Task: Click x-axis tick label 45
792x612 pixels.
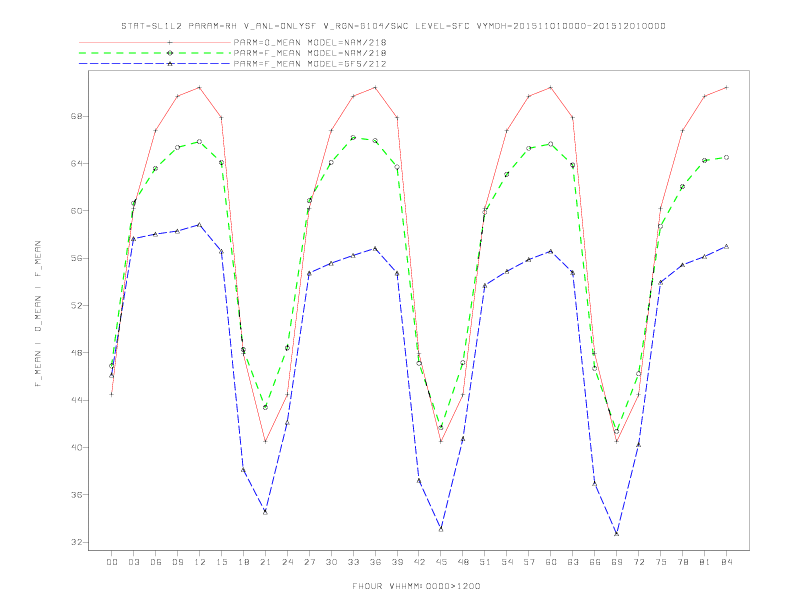Action: pyautogui.click(x=441, y=562)
